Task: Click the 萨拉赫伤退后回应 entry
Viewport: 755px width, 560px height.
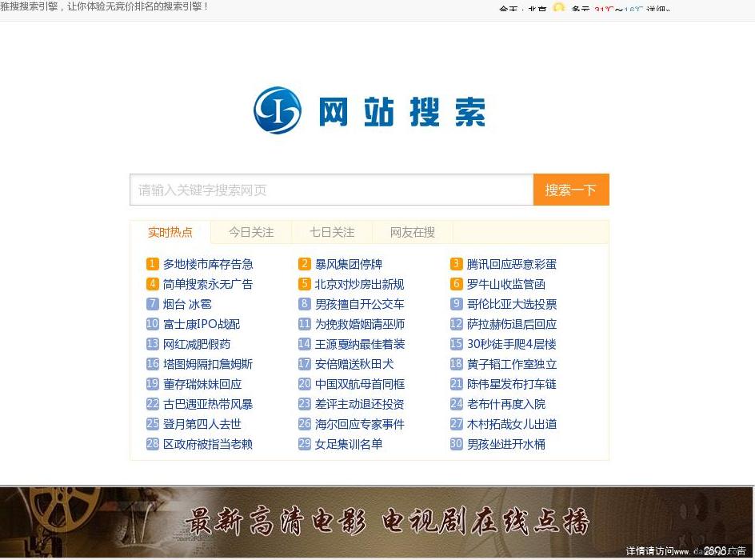Action: point(512,324)
